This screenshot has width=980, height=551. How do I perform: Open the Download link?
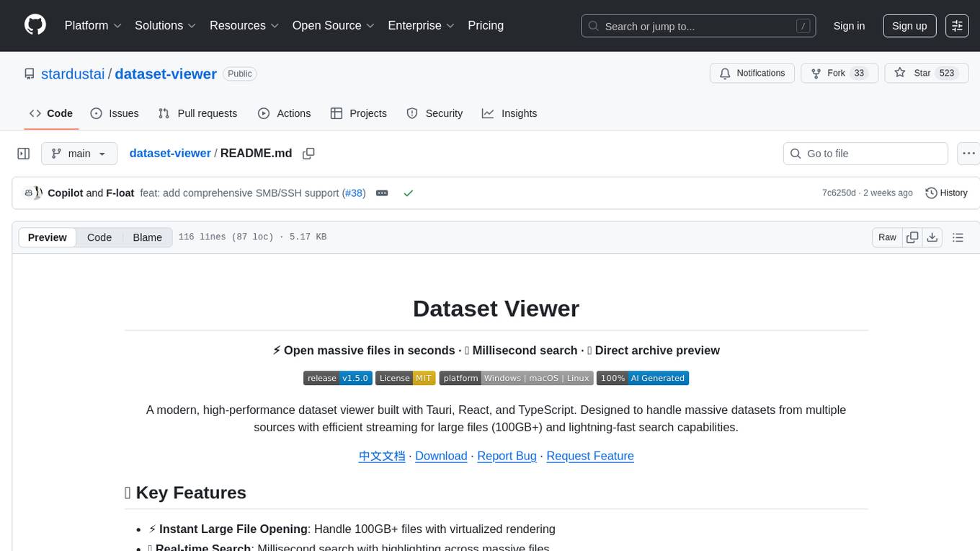pos(441,456)
